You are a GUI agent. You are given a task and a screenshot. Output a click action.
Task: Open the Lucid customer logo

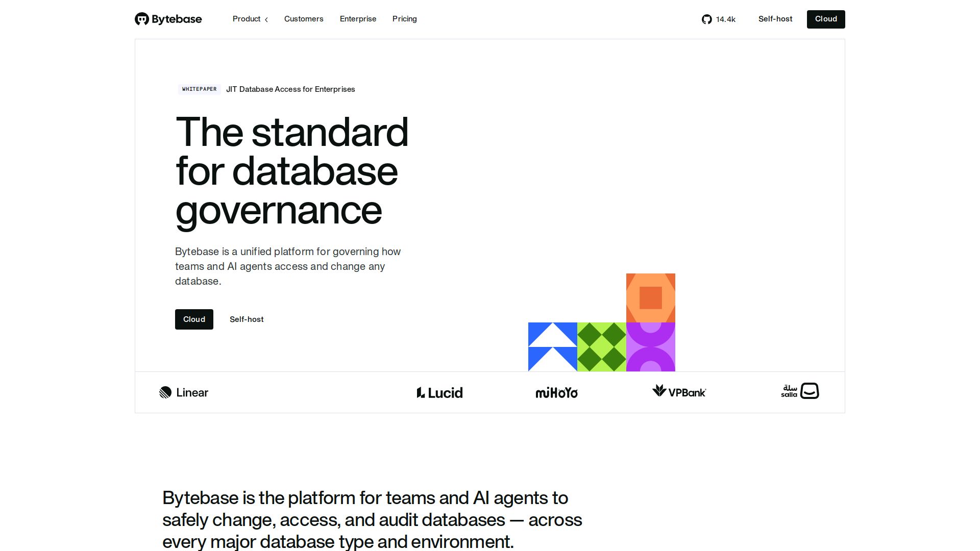pyautogui.click(x=440, y=392)
